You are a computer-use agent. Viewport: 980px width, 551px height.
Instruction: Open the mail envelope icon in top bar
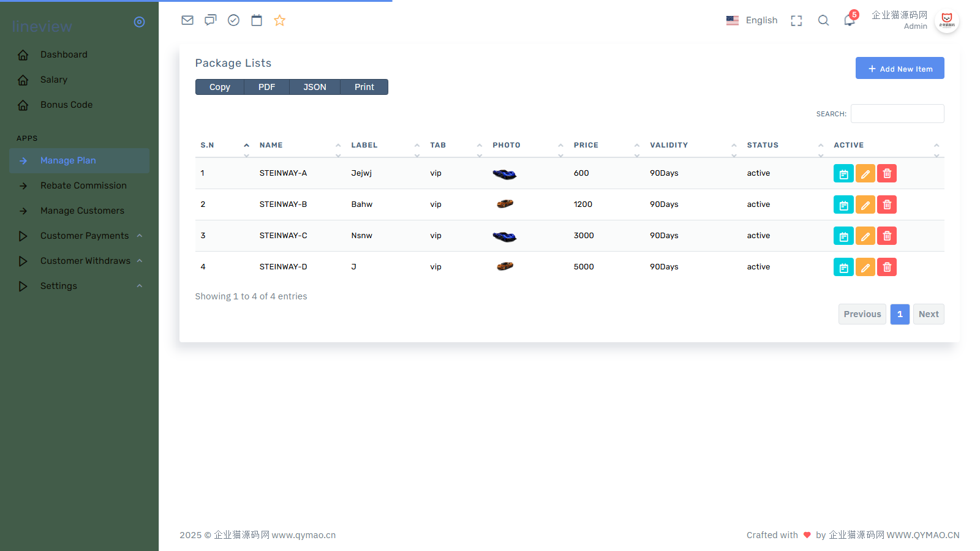(x=187, y=20)
